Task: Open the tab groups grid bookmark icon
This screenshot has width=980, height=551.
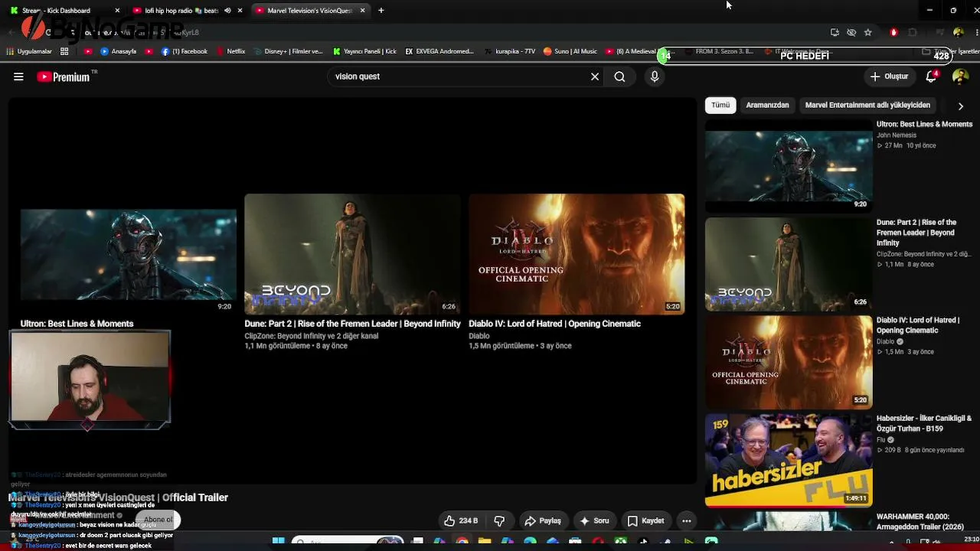Action: pos(64,51)
